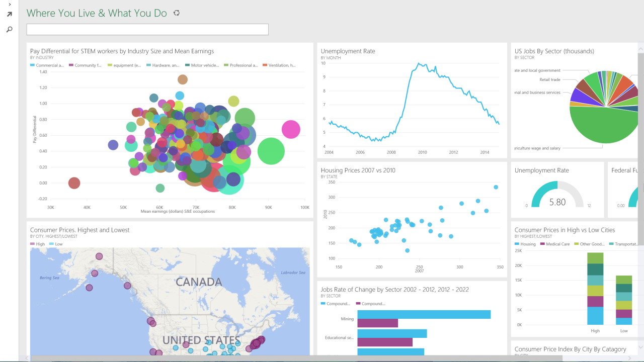Open search with the magnifier icon

coord(9,30)
